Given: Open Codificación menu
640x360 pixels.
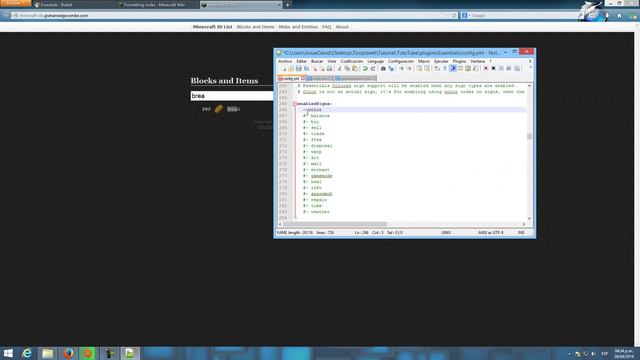Looking at the screenshot, I should point(352,61).
